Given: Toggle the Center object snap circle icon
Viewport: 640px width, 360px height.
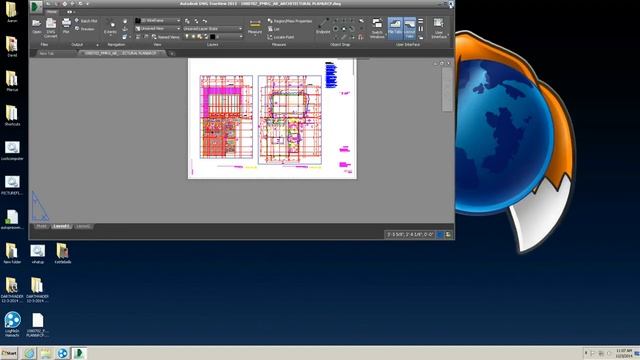Looking at the screenshot, I should 336,29.
